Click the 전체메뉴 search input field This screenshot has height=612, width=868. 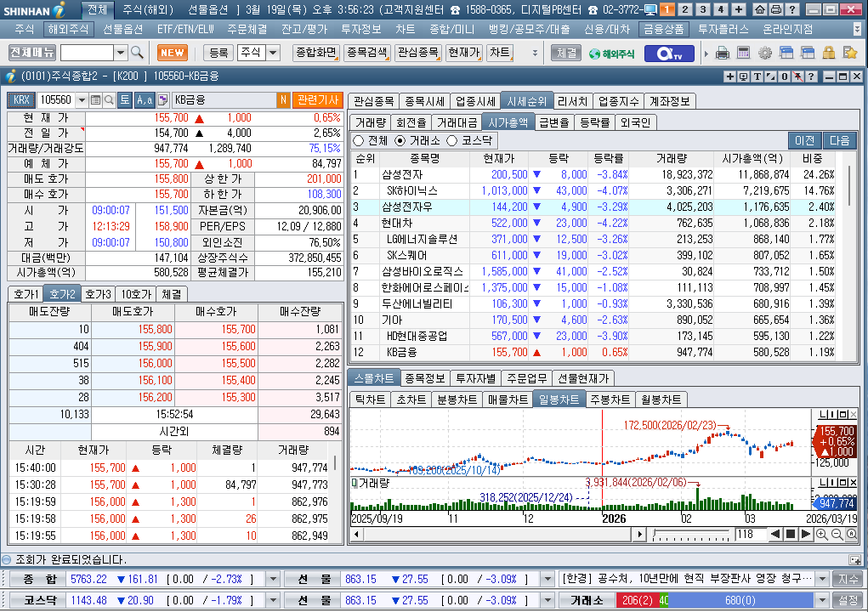coord(87,53)
